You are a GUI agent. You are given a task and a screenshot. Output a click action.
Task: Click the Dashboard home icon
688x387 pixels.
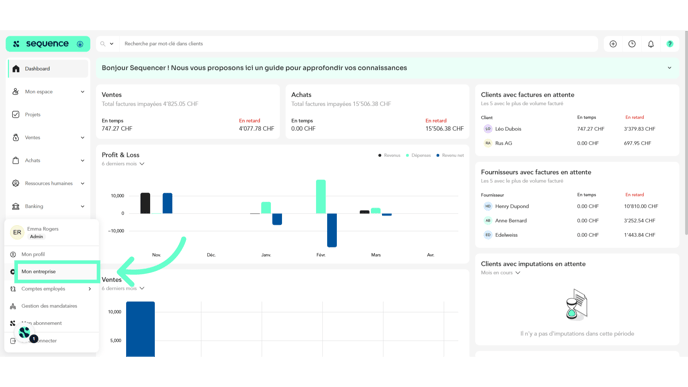[x=16, y=68]
